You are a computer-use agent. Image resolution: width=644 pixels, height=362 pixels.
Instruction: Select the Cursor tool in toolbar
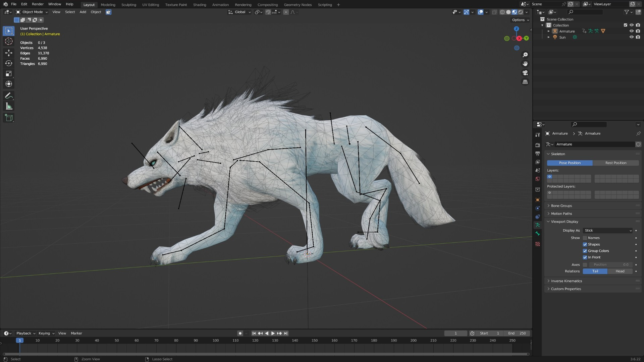tap(9, 41)
